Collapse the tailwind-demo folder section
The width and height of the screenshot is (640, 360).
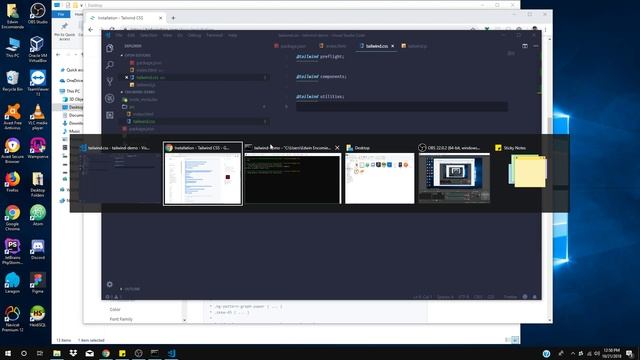139,92
